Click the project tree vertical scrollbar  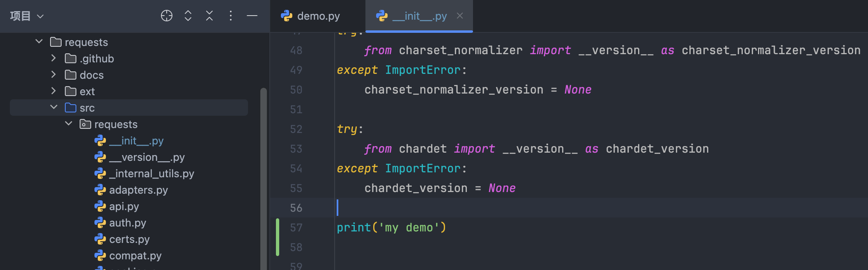(x=264, y=176)
